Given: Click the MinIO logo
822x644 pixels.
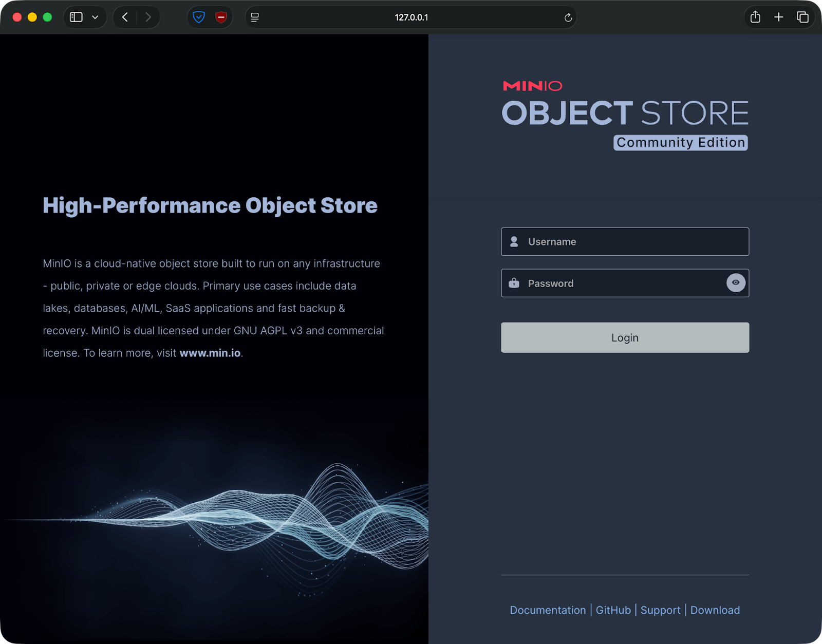Looking at the screenshot, I should tap(532, 86).
